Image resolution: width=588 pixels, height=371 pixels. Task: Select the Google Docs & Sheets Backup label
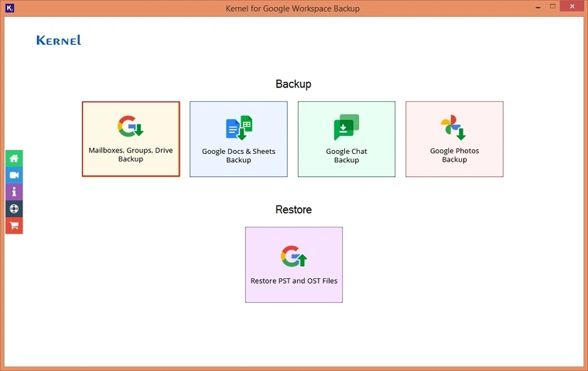(x=238, y=155)
